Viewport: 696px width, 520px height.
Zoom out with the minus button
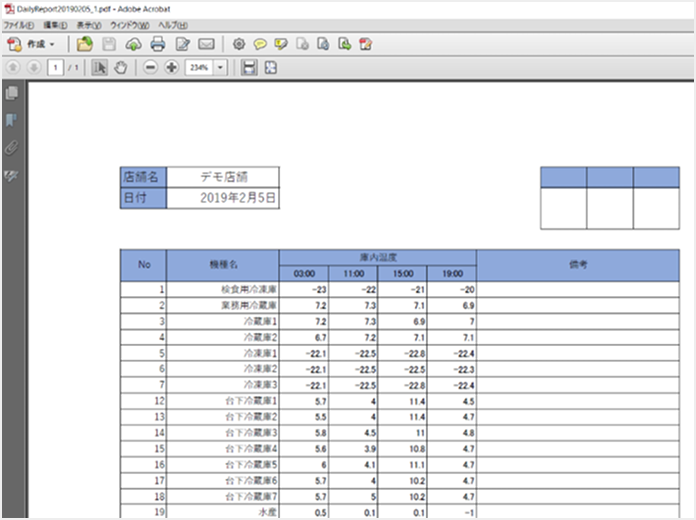pyautogui.click(x=150, y=67)
